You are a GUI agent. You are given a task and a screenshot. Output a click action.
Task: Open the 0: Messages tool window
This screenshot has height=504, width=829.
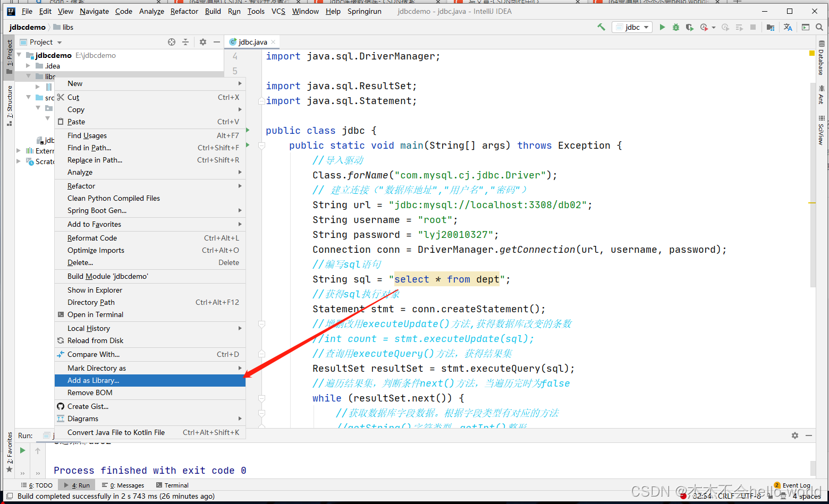(x=123, y=485)
